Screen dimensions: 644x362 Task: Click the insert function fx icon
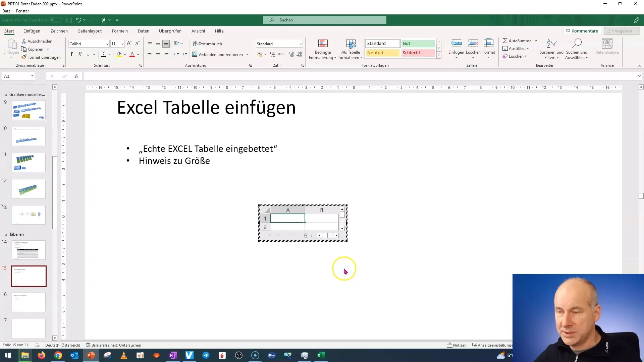76,76
